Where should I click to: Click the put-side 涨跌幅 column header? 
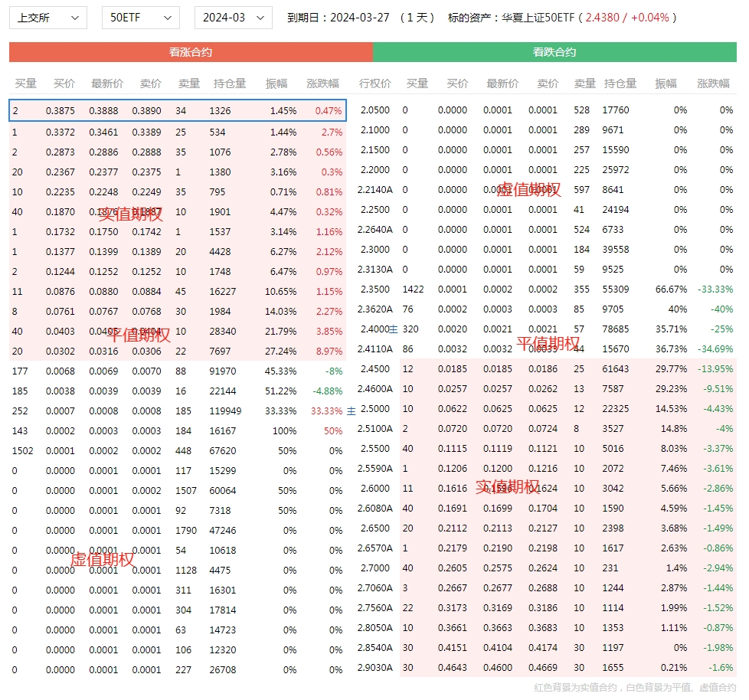coord(713,83)
